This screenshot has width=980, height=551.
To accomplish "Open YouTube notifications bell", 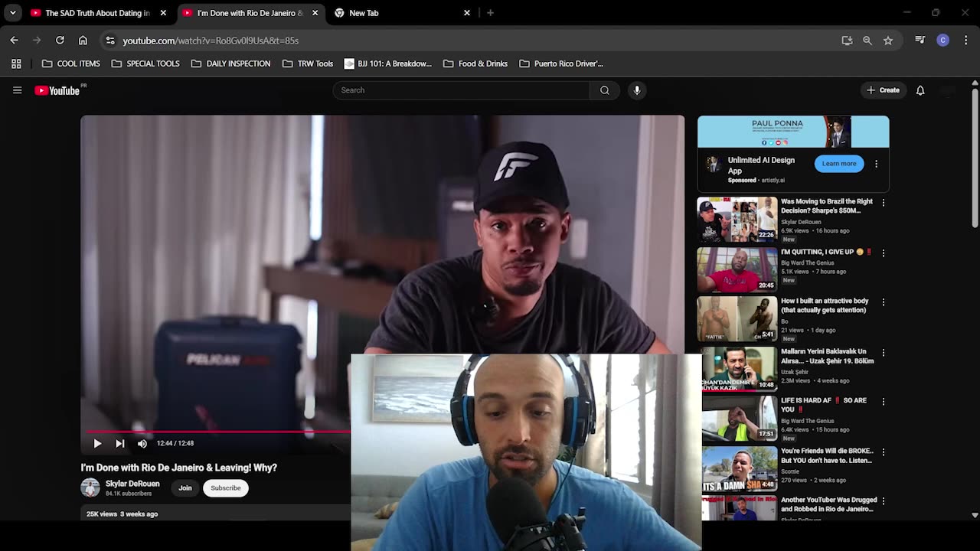I will click(920, 90).
